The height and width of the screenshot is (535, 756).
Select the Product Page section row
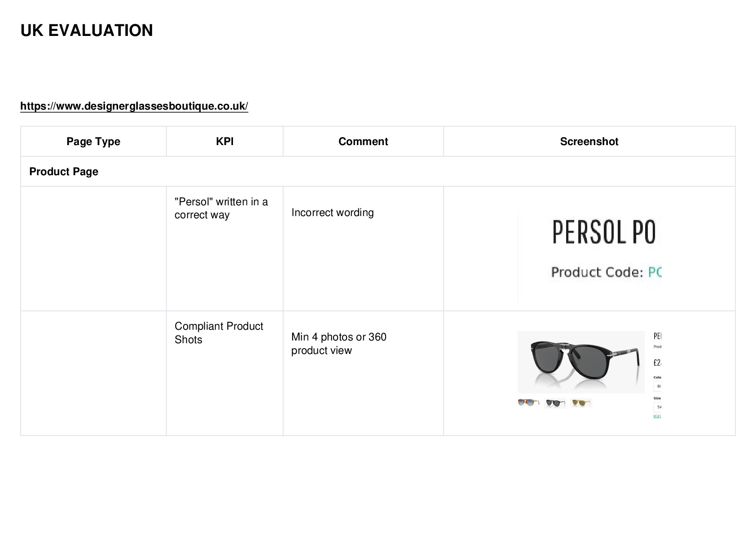pyautogui.click(x=378, y=172)
